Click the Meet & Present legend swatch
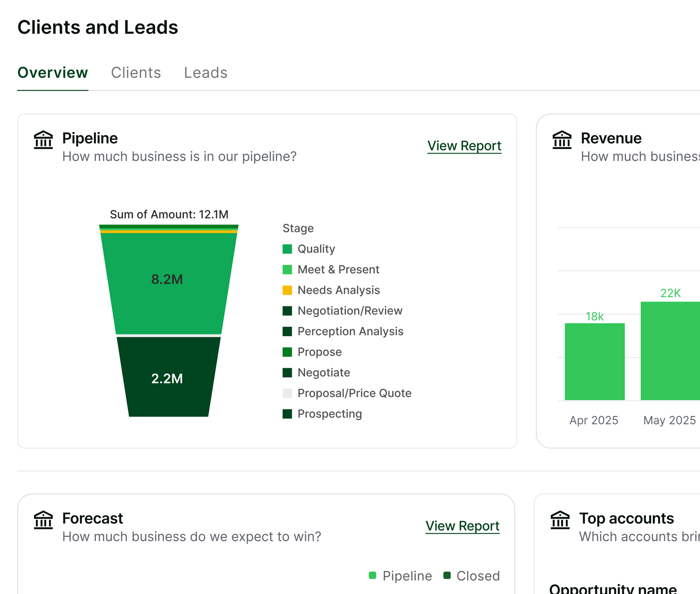The height and width of the screenshot is (594, 700). 287,269
